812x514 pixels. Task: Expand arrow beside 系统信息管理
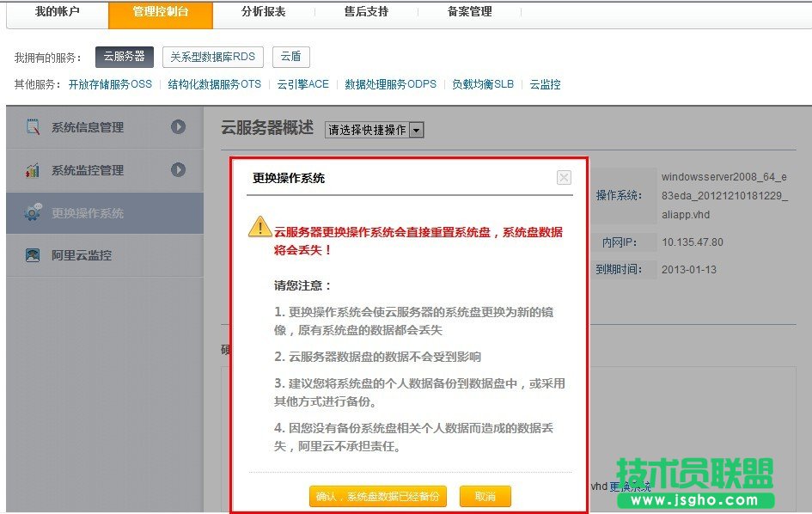pyautogui.click(x=178, y=127)
